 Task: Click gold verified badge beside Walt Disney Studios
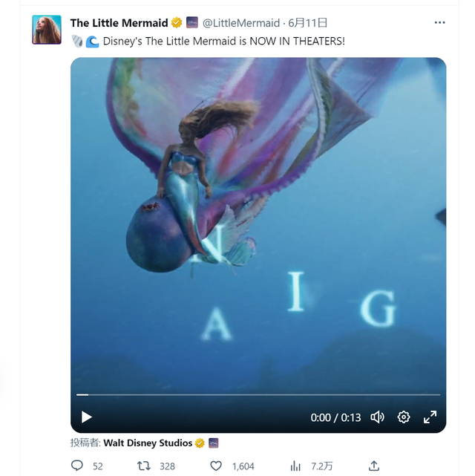tap(200, 443)
